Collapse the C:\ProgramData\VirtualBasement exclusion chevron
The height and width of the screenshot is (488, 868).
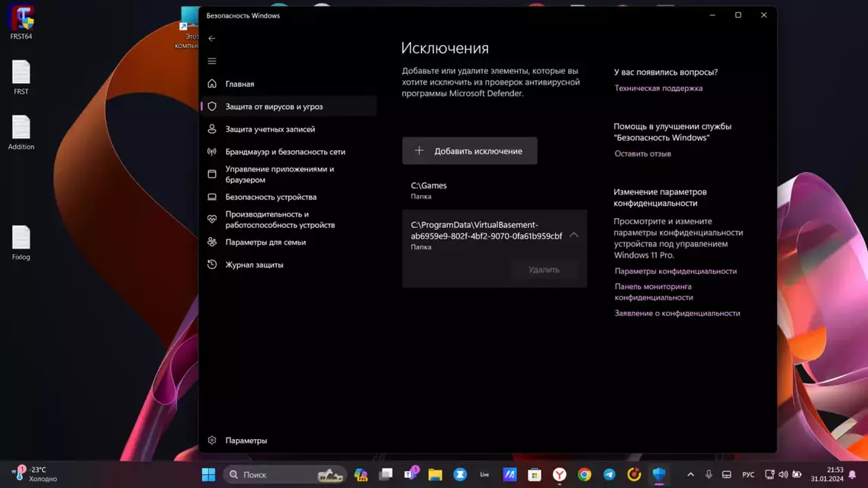tap(574, 235)
